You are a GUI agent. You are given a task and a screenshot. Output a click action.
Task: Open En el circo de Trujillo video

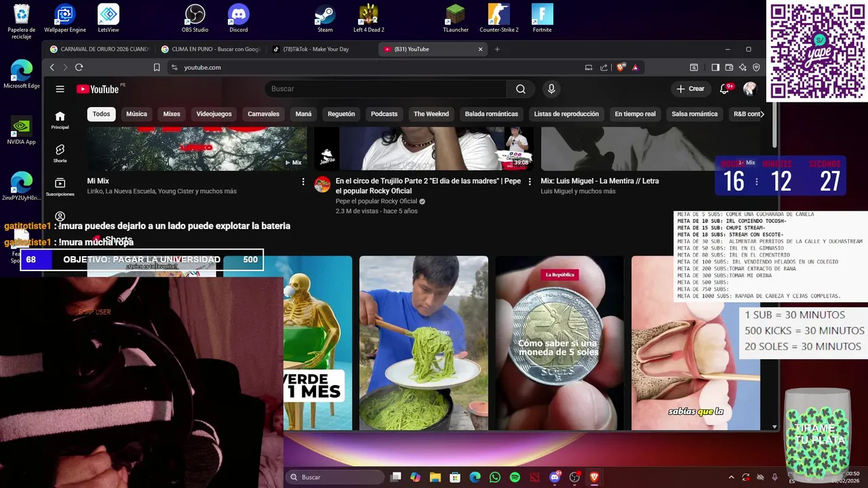click(428, 186)
